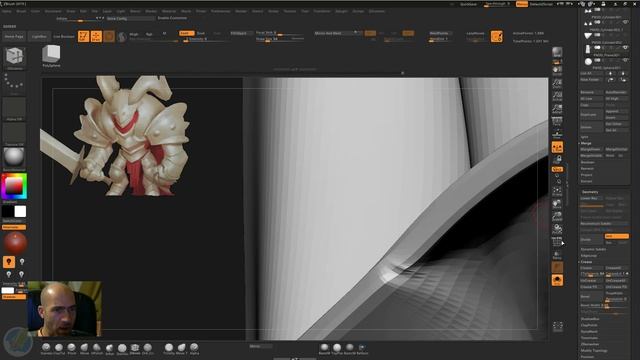Select the PolySphere cube tool thumbnail

[51, 55]
